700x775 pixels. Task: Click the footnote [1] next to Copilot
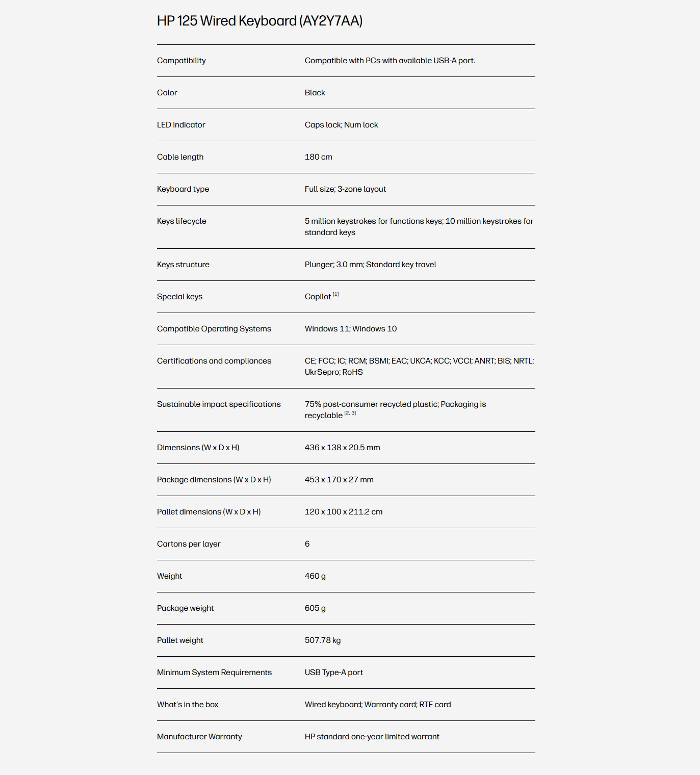click(336, 294)
